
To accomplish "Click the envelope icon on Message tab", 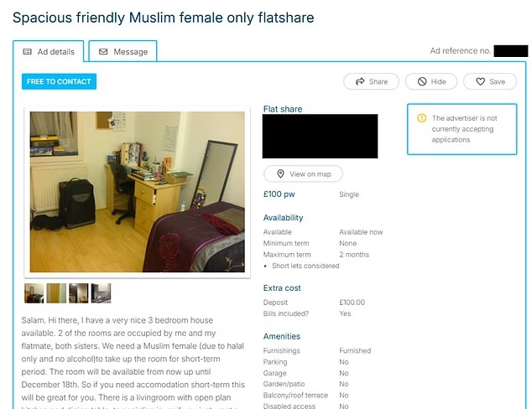I will coord(103,51).
